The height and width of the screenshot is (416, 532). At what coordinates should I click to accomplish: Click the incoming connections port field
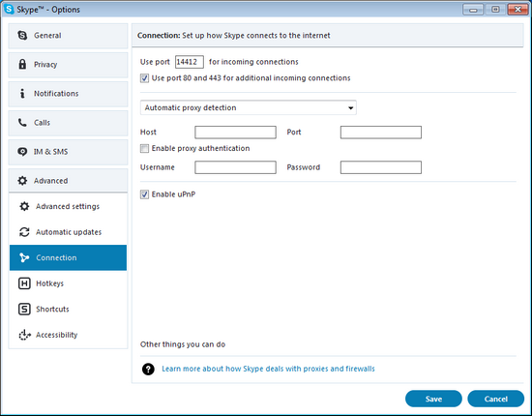(190, 62)
